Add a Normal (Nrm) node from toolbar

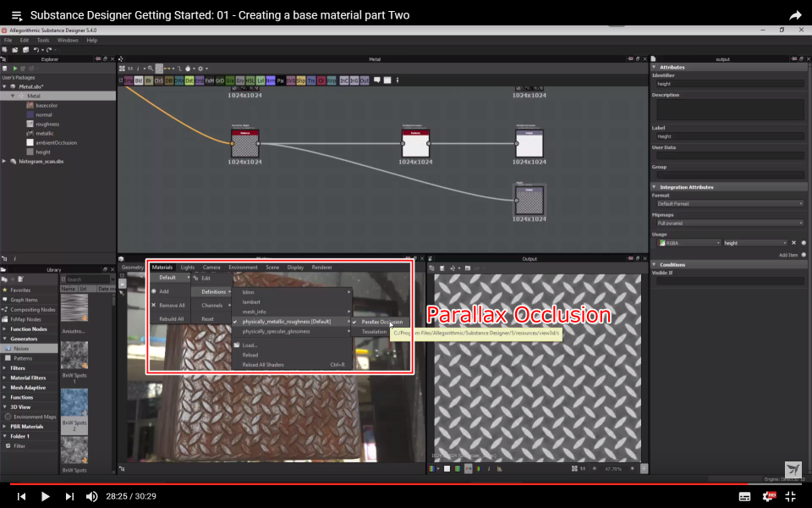pyautogui.click(x=271, y=81)
